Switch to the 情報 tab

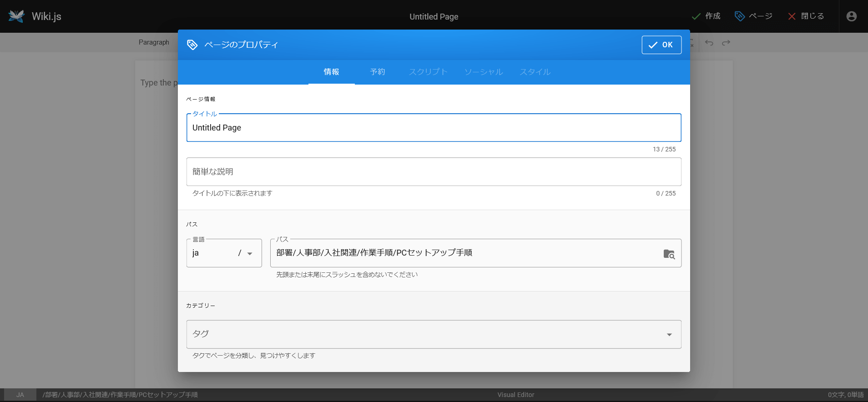331,72
